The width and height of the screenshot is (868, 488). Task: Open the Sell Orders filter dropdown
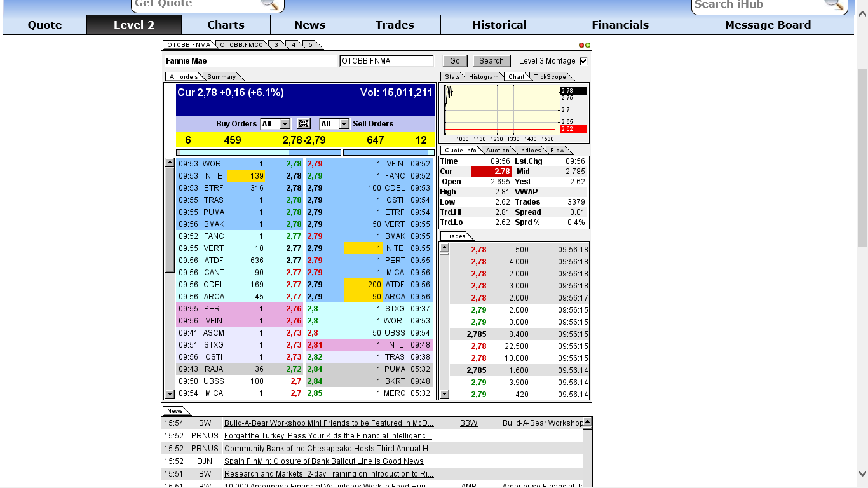pos(334,124)
